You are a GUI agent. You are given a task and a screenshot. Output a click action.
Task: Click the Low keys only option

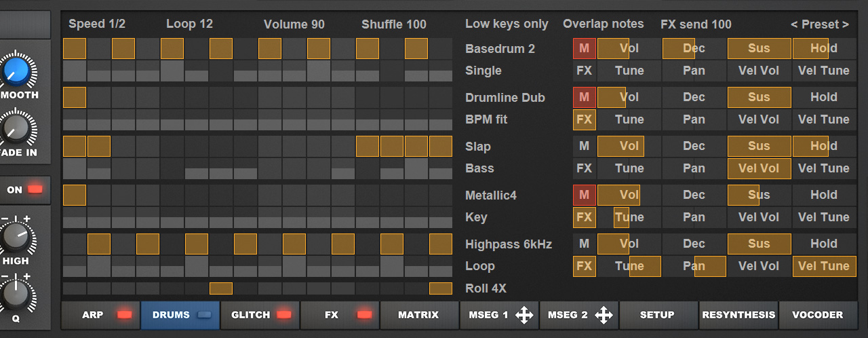pyautogui.click(x=507, y=24)
